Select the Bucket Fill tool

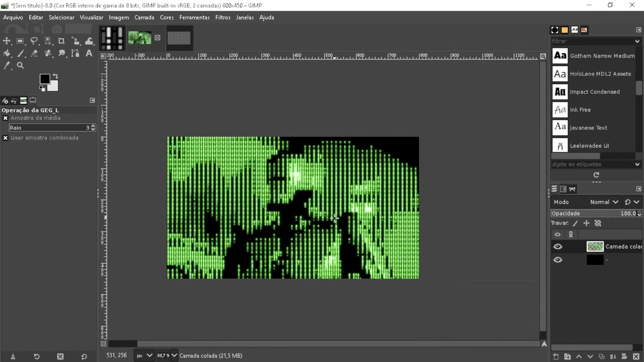point(7,53)
